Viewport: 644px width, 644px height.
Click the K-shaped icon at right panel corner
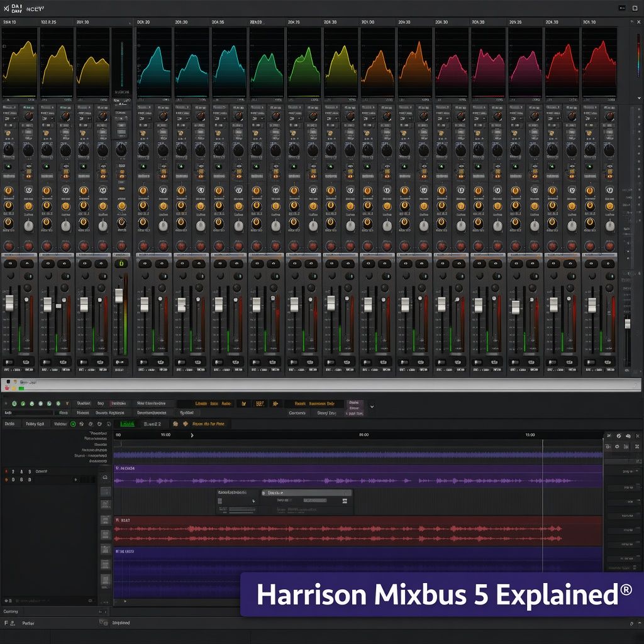pos(638,435)
